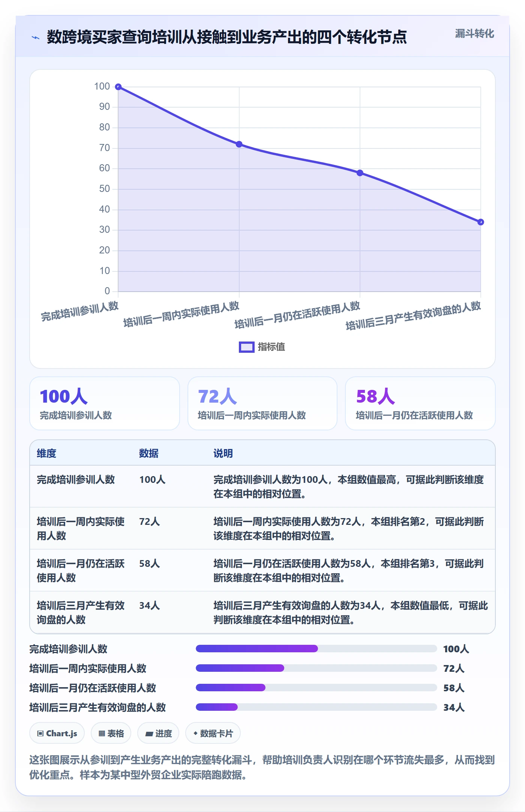Click the progress bar for 培训后一月仍在活跃使用人数

pos(316,688)
